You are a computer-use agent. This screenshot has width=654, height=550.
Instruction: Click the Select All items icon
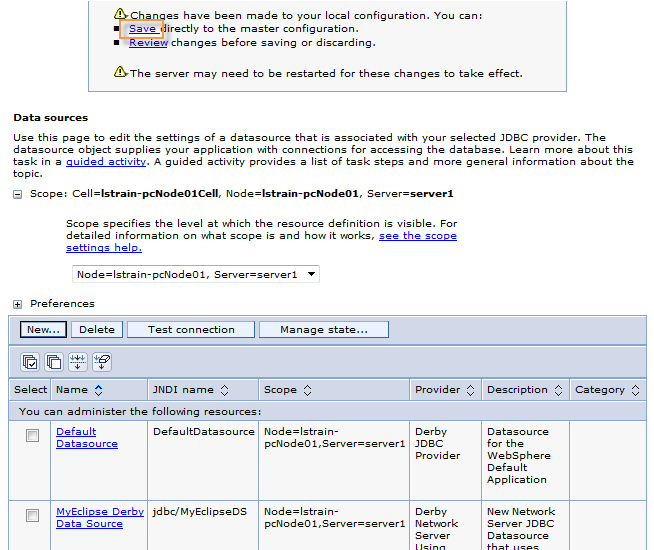click(30, 362)
